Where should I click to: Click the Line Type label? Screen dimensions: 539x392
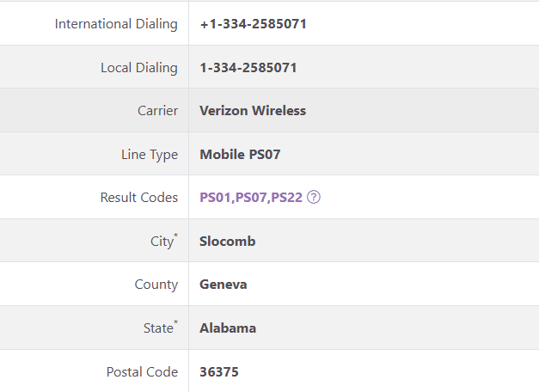pyautogui.click(x=150, y=155)
